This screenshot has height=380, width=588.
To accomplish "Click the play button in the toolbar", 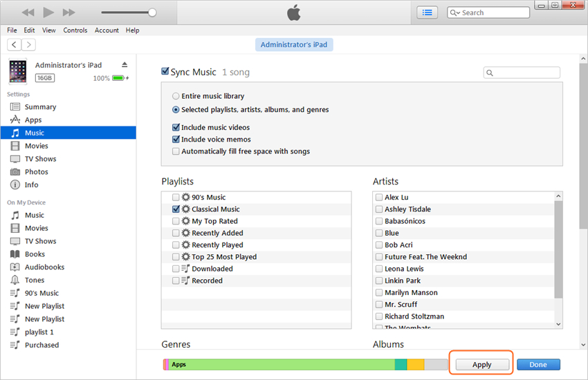I will 48,12.
